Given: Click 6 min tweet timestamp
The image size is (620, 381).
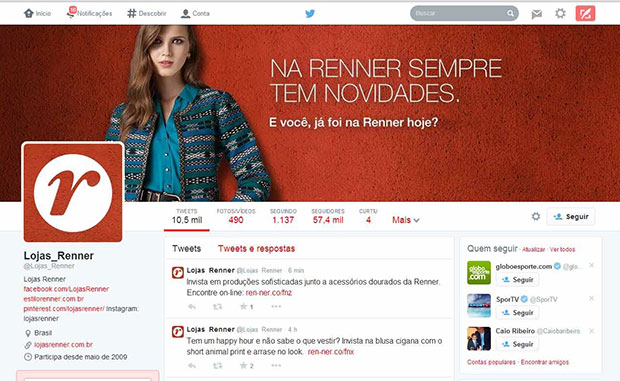Looking at the screenshot, I should coord(296,270).
